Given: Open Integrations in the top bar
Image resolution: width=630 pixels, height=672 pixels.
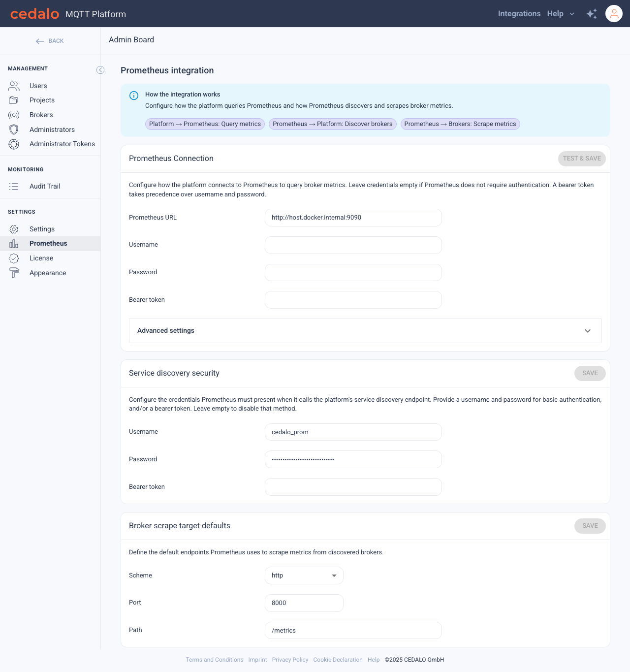Looking at the screenshot, I should tap(519, 14).
